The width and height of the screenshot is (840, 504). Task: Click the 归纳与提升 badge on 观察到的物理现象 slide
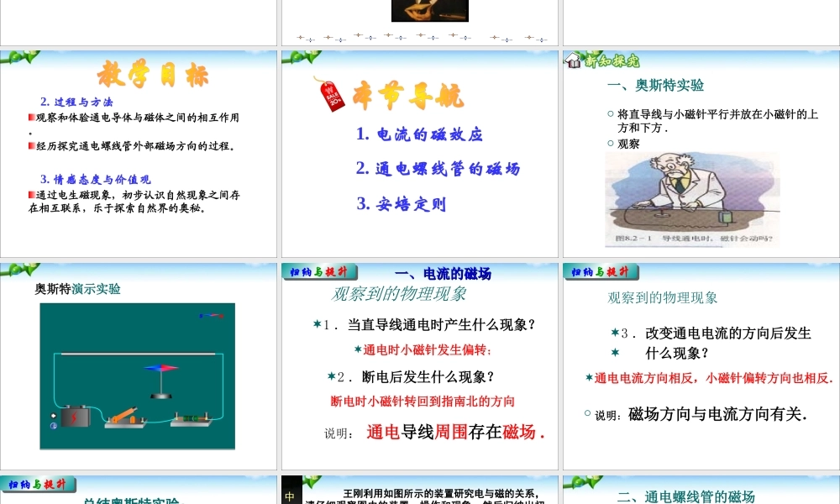pyautogui.click(x=599, y=271)
